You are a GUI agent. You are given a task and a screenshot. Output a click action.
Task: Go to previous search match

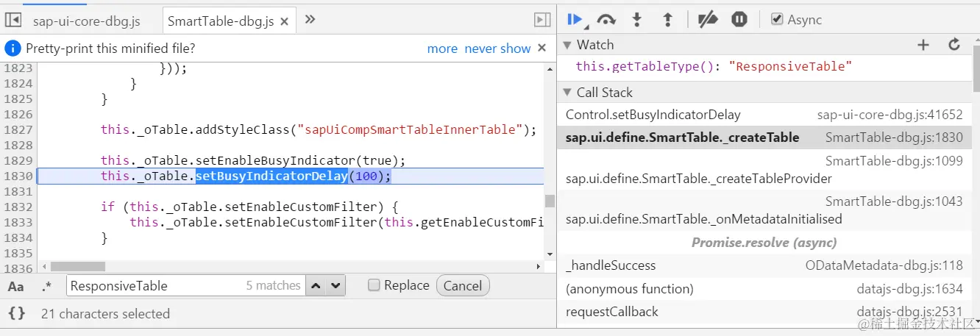click(x=316, y=286)
